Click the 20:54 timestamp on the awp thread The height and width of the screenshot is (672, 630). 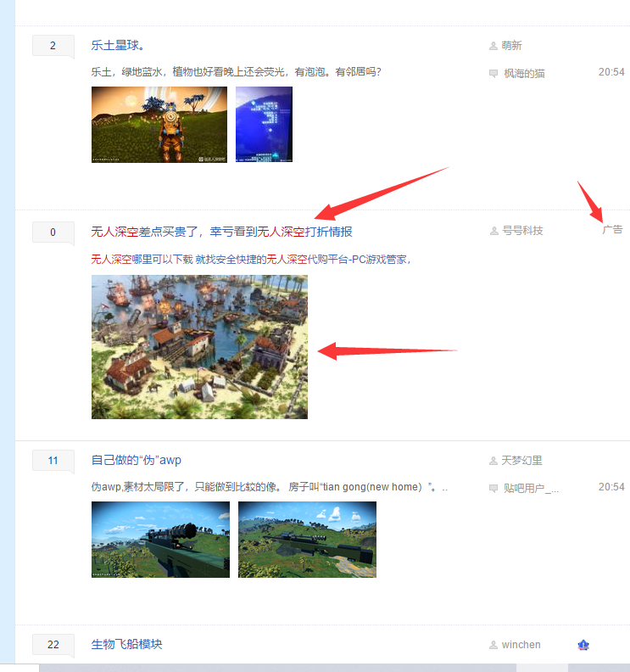click(x=611, y=487)
